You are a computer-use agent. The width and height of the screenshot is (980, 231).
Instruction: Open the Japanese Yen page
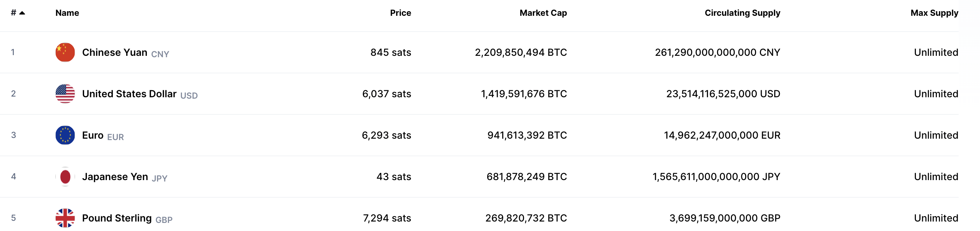(115, 177)
